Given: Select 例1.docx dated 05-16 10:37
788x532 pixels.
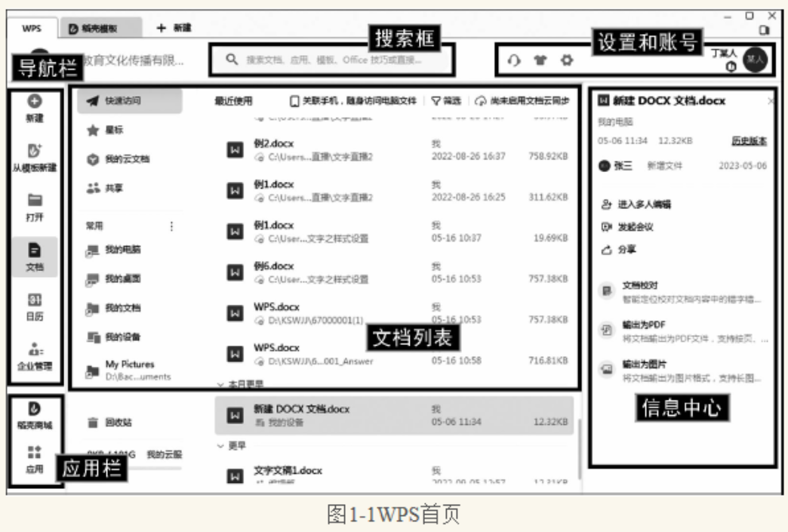Looking at the screenshot, I should click(x=396, y=232).
